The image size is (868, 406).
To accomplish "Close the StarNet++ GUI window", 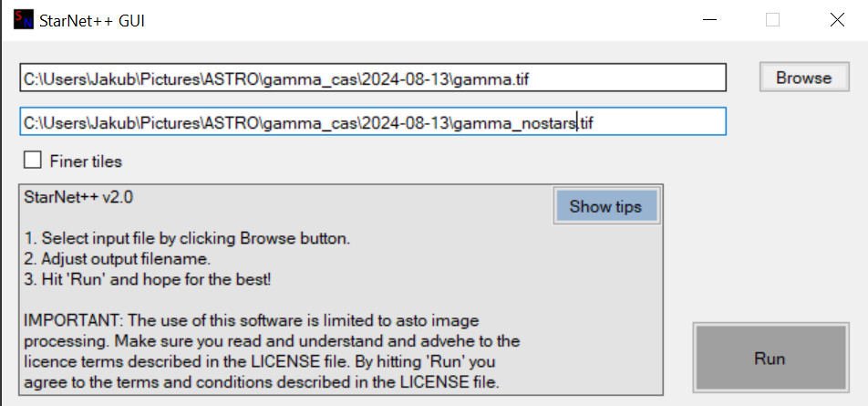I will pyautogui.click(x=837, y=20).
